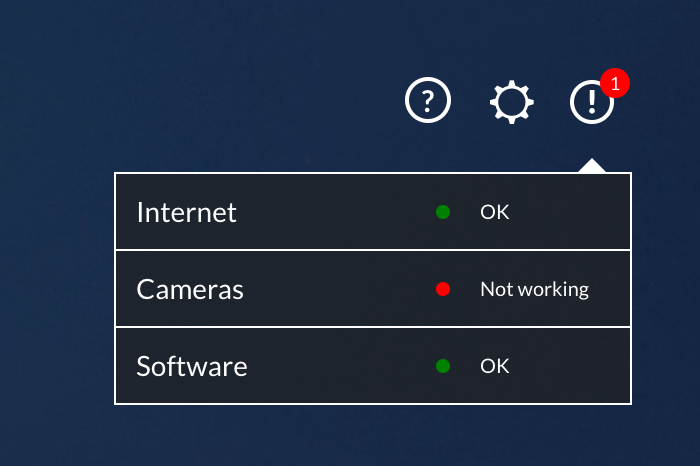The width and height of the screenshot is (700, 466).
Task: Select the Cameras label text
Action: click(190, 290)
